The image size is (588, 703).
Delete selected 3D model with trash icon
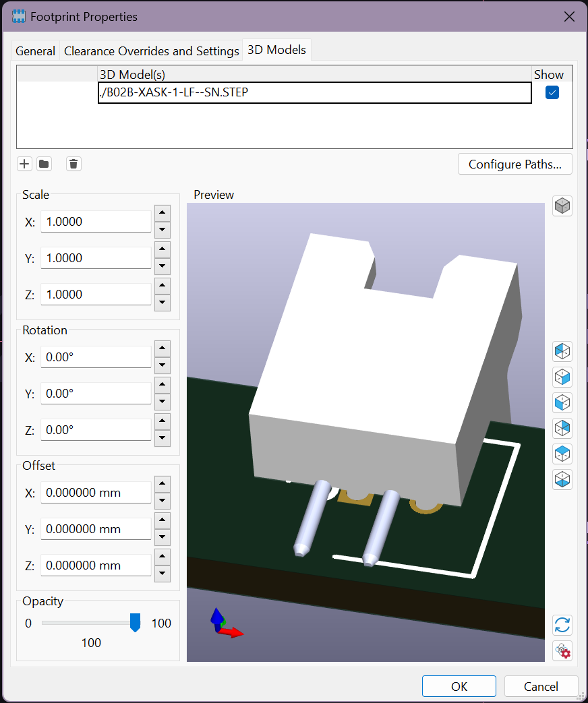click(73, 164)
